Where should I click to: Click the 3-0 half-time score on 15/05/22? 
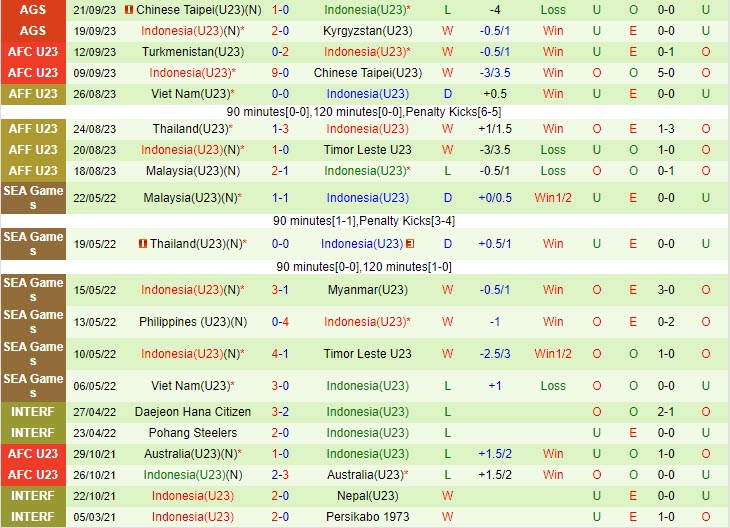click(x=666, y=290)
